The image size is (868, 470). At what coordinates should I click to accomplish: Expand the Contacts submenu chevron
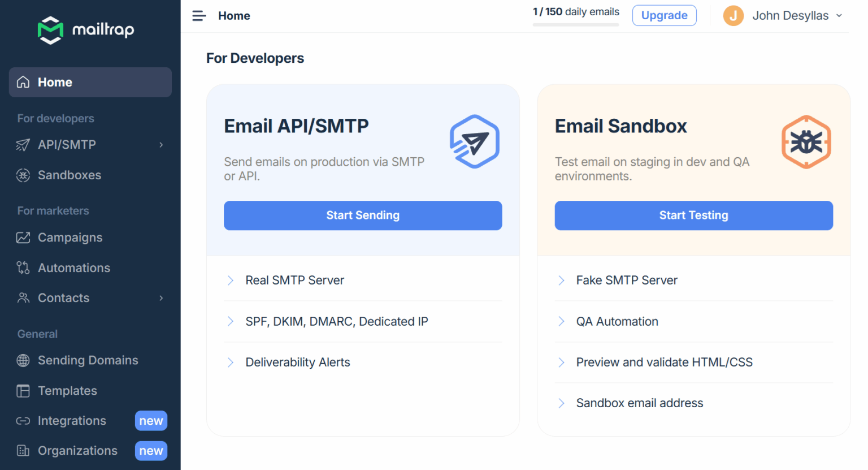[x=160, y=298]
